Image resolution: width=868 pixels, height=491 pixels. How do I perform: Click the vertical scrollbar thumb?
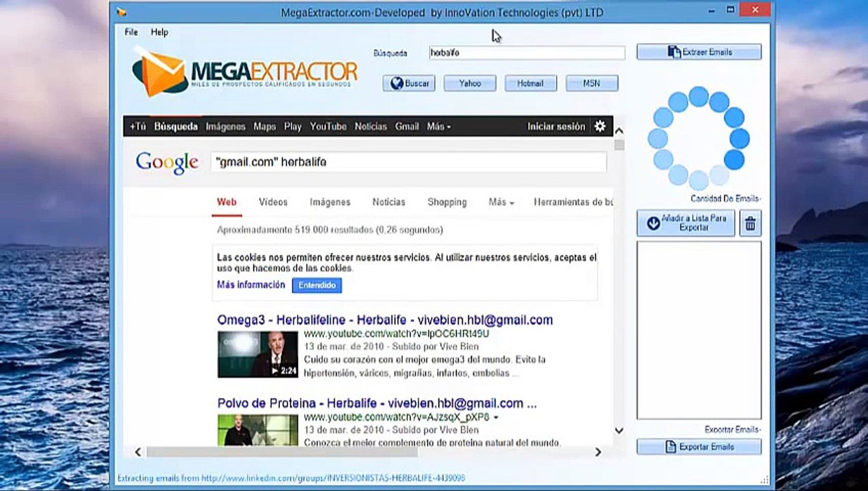619,145
